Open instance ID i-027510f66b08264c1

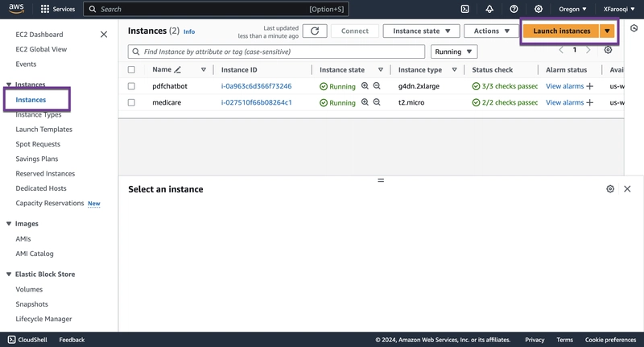256,103
